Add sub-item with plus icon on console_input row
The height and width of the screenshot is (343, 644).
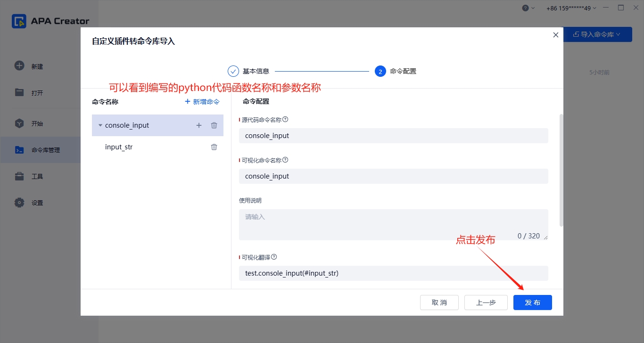[199, 125]
